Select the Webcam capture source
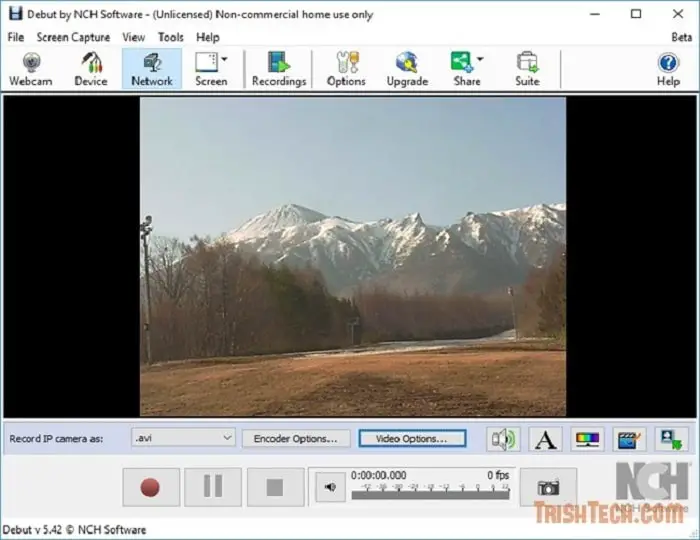 click(x=31, y=69)
